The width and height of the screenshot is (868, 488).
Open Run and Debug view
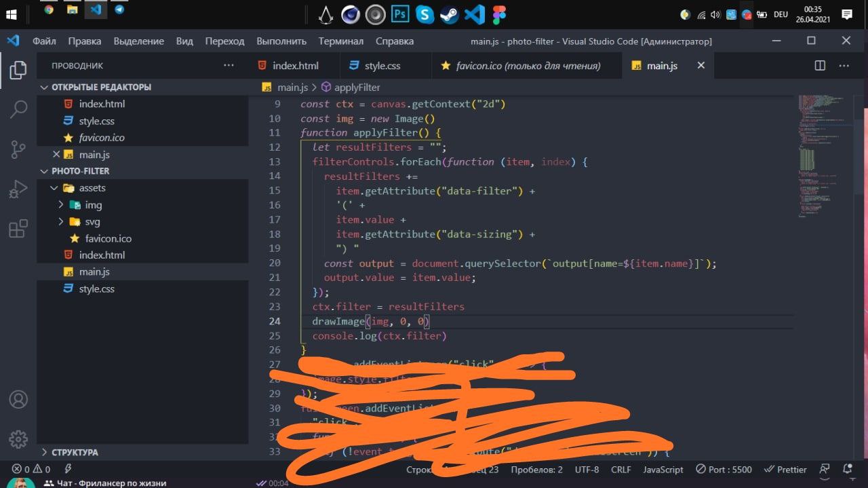[18, 189]
